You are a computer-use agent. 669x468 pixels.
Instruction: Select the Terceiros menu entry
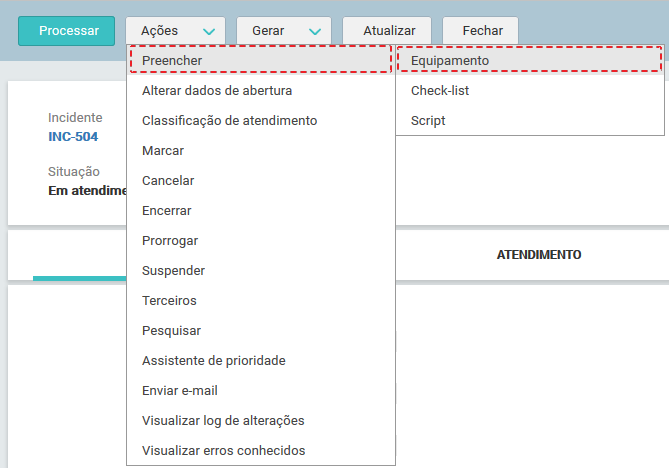click(261, 300)
